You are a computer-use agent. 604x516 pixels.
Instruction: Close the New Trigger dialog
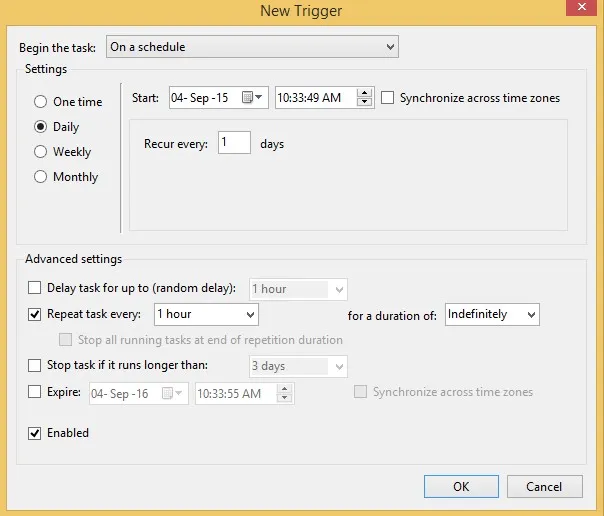(581, 7)
